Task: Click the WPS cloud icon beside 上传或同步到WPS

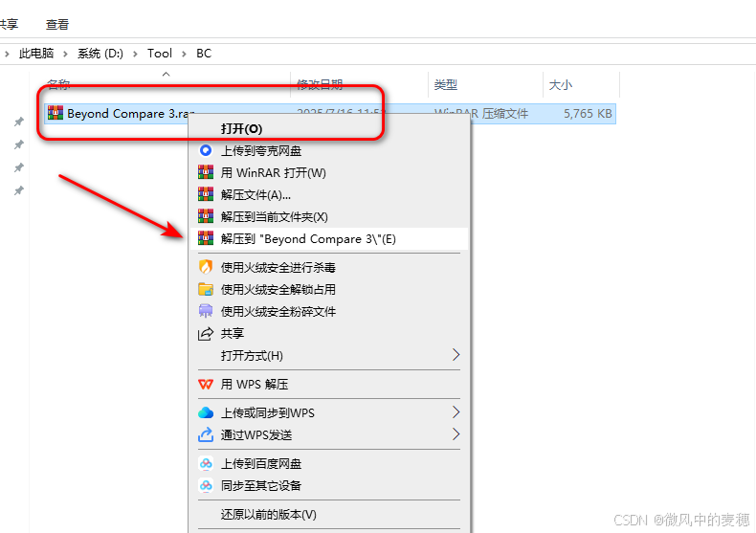Action: (206, 412)
